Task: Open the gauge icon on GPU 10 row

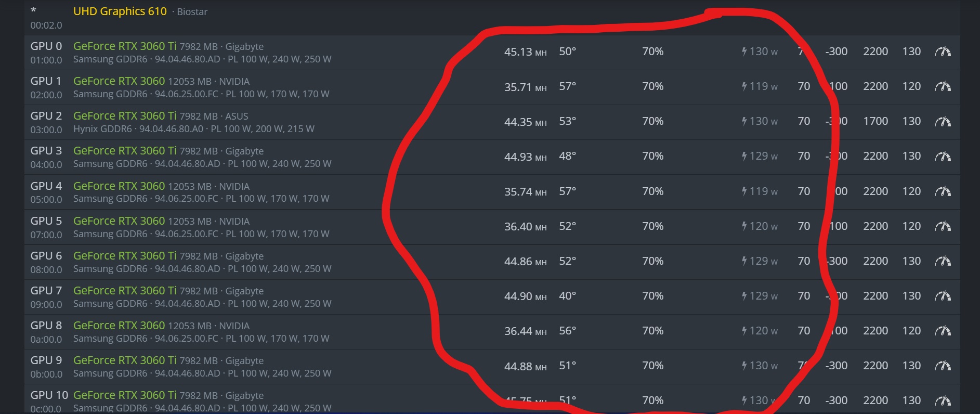Action: click(944, 400)
